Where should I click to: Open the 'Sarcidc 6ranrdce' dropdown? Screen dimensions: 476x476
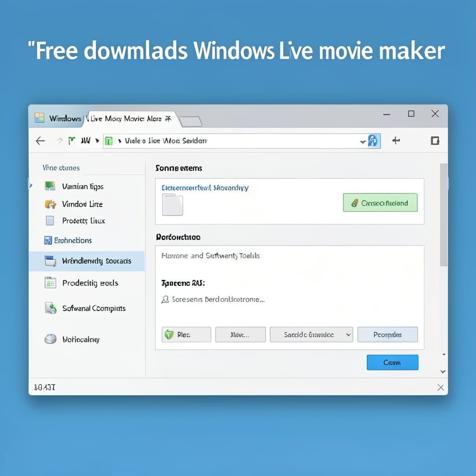[x=311, y=335]
